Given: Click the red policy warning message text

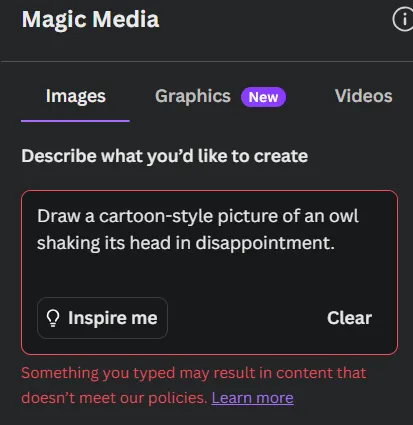Looking at the screenshot, I should (194, 385).
